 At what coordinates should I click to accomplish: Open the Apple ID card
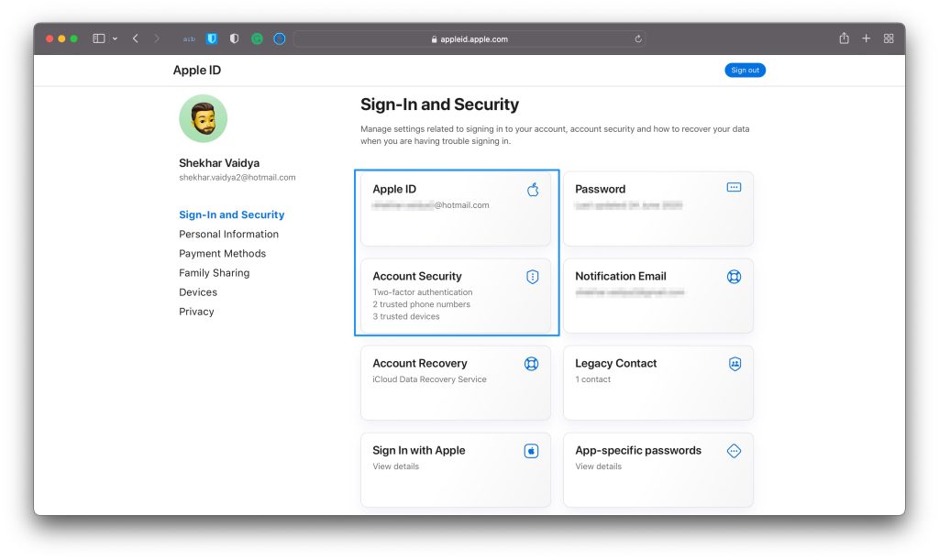coord(456,209)
